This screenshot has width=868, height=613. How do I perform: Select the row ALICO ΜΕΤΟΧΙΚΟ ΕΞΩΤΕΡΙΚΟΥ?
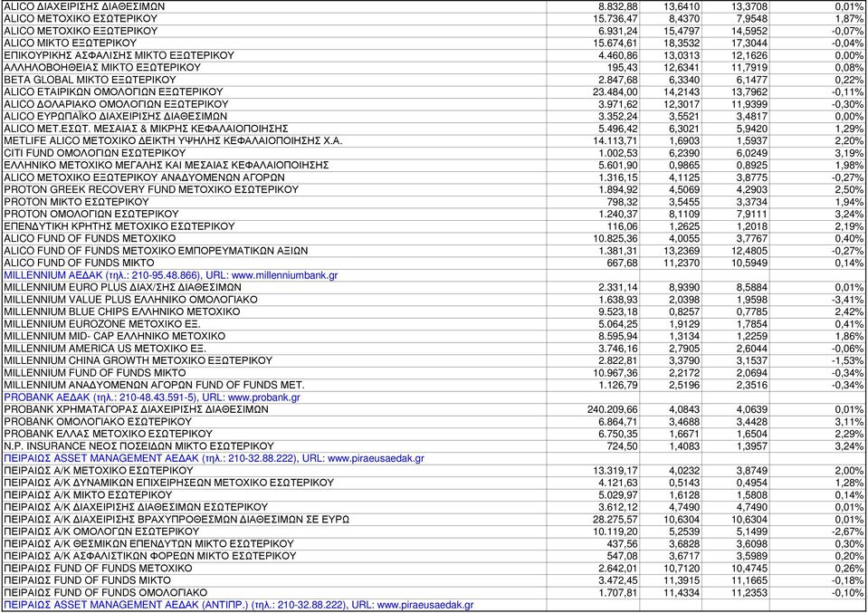coord(434,31)
